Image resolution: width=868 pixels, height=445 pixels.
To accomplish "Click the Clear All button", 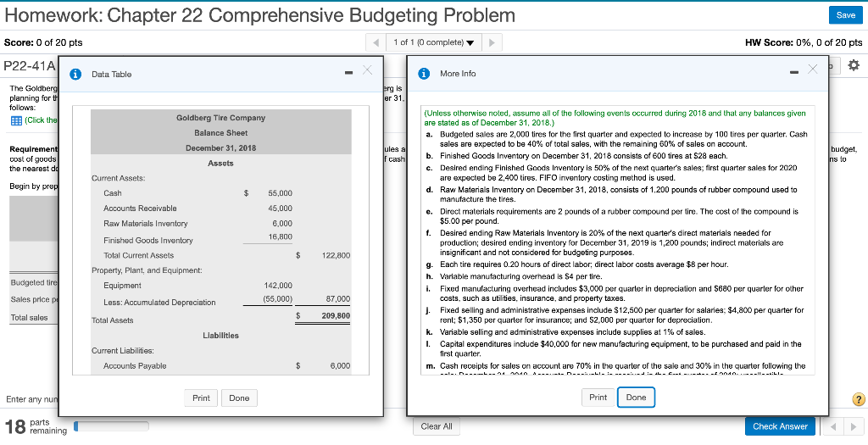I will [x=437, y=426].
